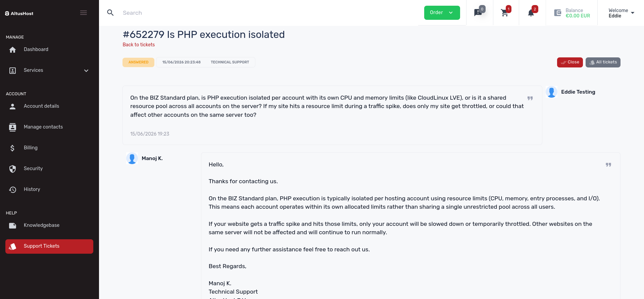Open the shopping cart icon
The image size is (644, 299).
(504, 13)
